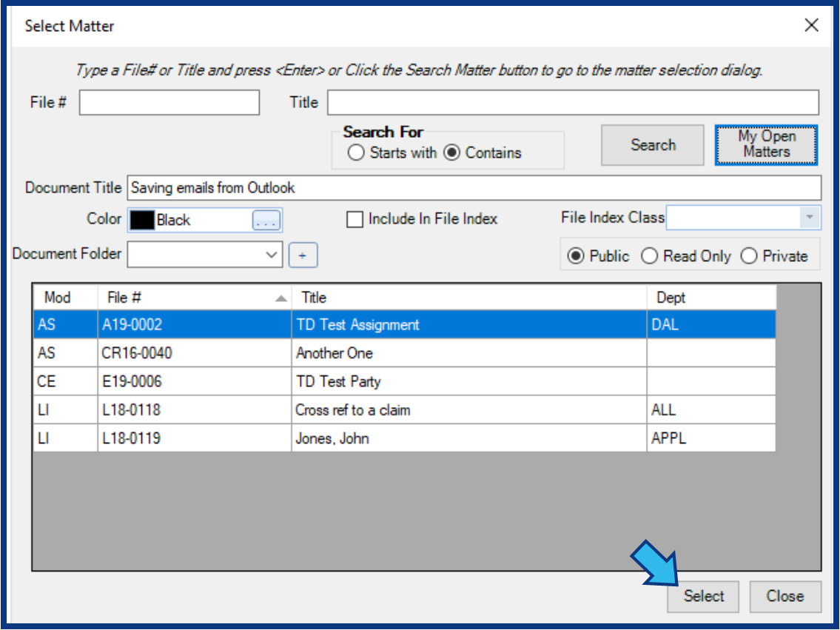This screenshot has width=840, height=630.
Task: Sort by the File # column header
Action: coord(194,298)
